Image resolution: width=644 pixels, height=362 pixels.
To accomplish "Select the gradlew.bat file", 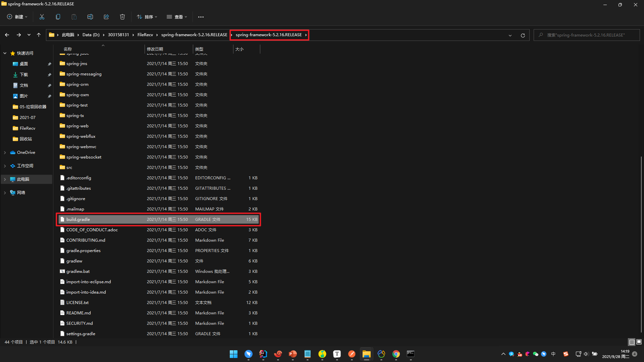I will 78,271.
